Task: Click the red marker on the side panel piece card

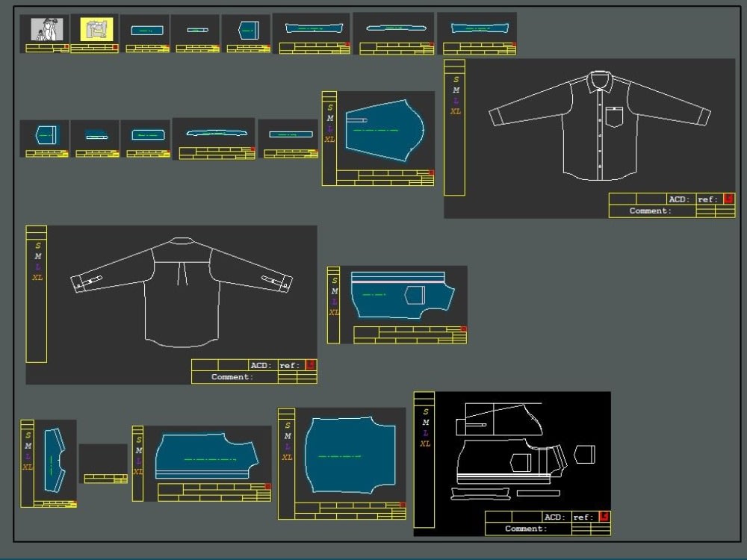Action: pyautogui.click(x=464, y=329)
